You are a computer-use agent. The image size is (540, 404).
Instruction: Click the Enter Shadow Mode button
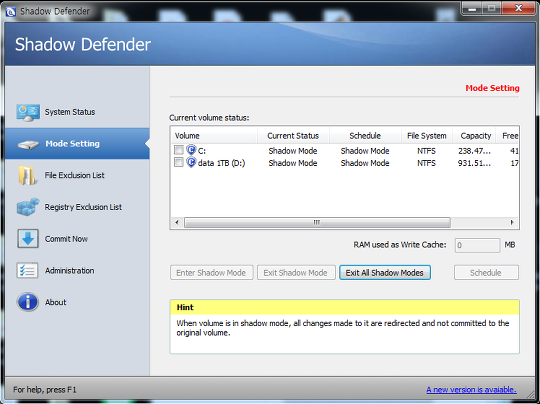211,273
